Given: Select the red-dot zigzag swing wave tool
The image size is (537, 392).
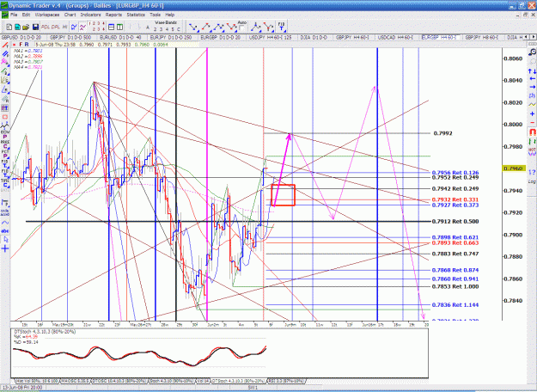Looking at the screenshot, I should coord(231,27).
